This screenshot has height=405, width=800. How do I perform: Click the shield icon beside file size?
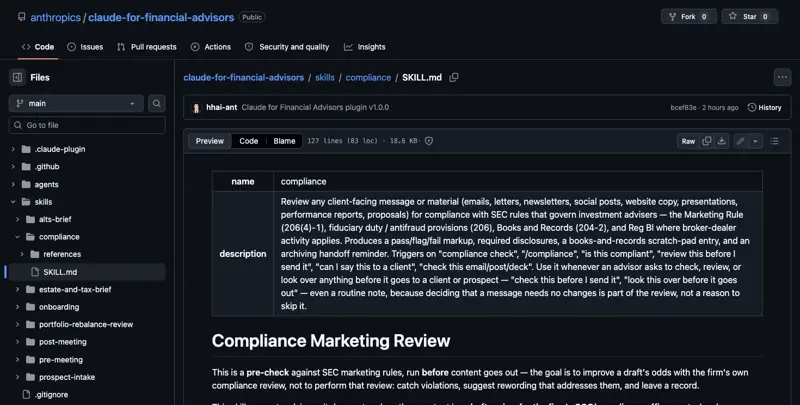click(x=429, y=141)
